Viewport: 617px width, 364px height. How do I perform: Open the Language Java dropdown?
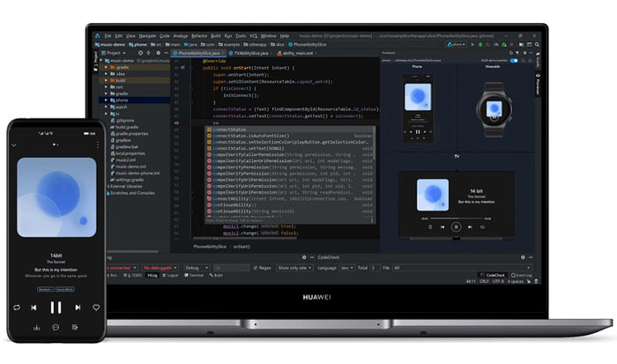[x=346, y=268]
